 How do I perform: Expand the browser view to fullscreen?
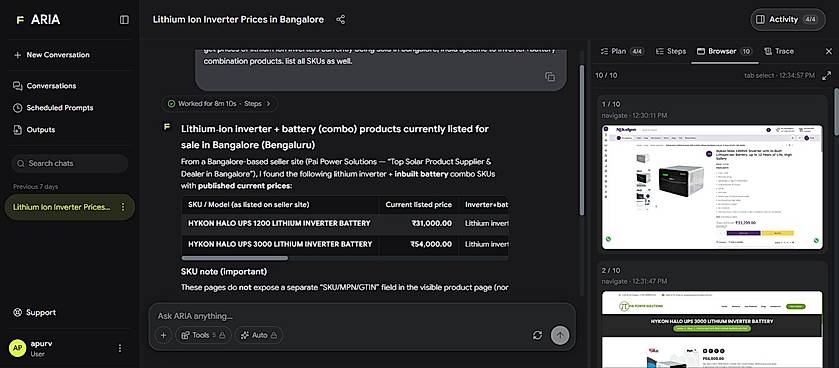(x=827, y=76)
